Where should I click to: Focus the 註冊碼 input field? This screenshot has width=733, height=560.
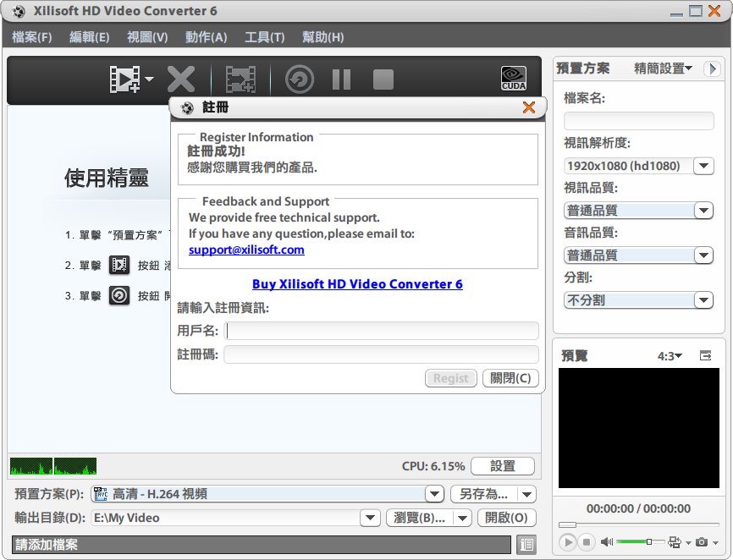(x=381, y=354)
